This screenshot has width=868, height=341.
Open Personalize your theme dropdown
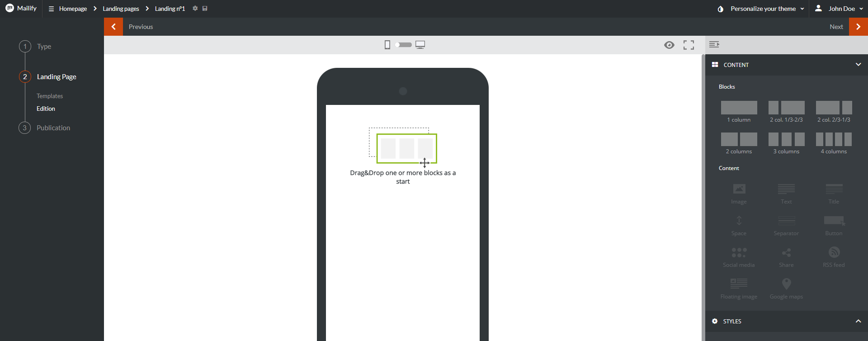tap(767, 9)
